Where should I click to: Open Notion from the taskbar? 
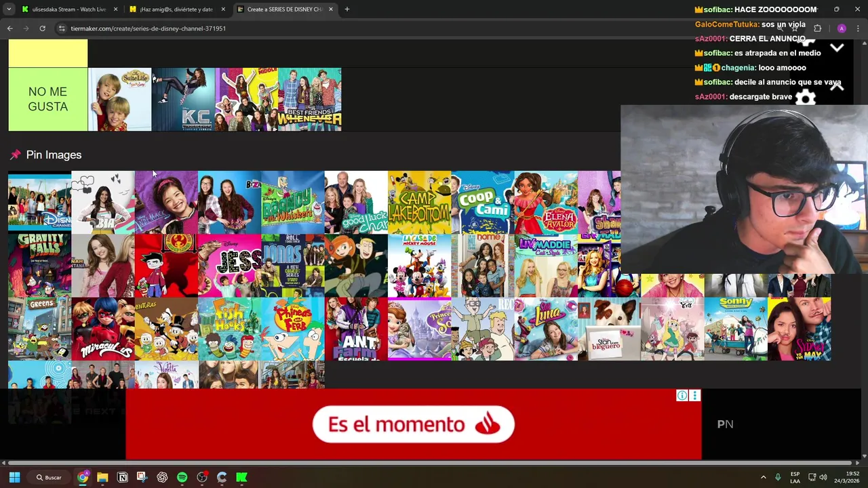click(x=123, y=477)
